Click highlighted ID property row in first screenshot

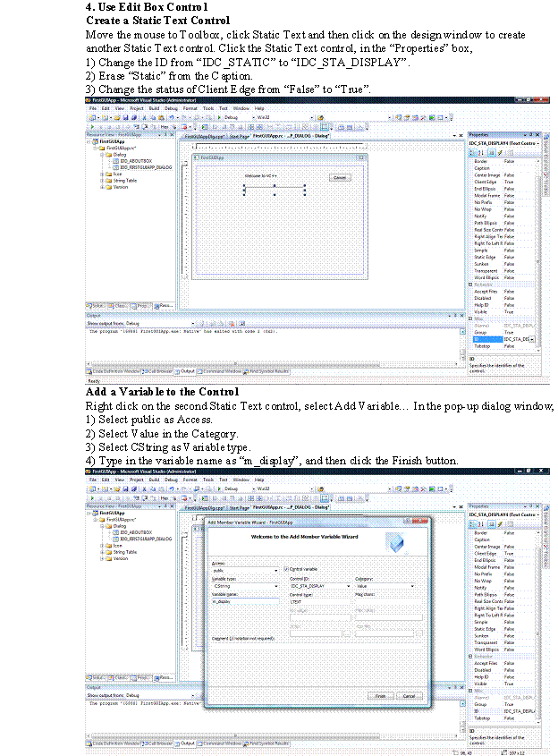tap(503, 339)
